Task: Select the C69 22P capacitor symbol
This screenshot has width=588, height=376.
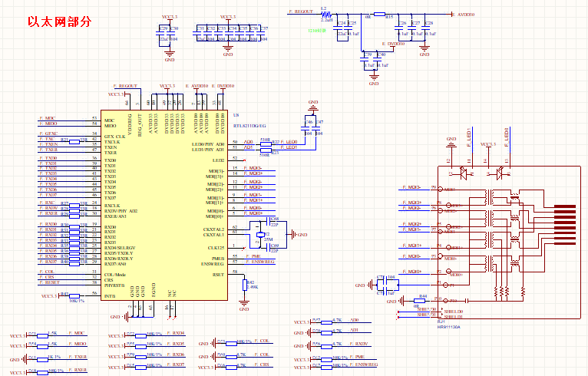Action: pyautogui.click(x=269, y=247)
